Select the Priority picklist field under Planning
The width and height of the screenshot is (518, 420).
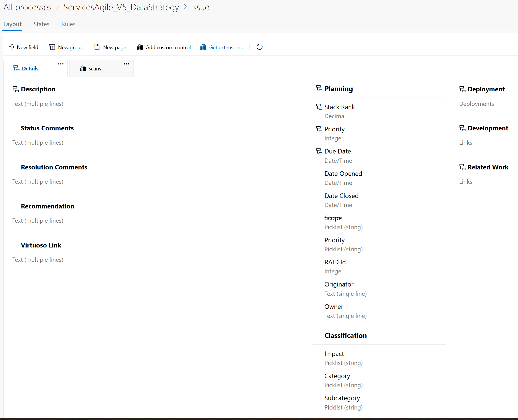click(334, 240)
